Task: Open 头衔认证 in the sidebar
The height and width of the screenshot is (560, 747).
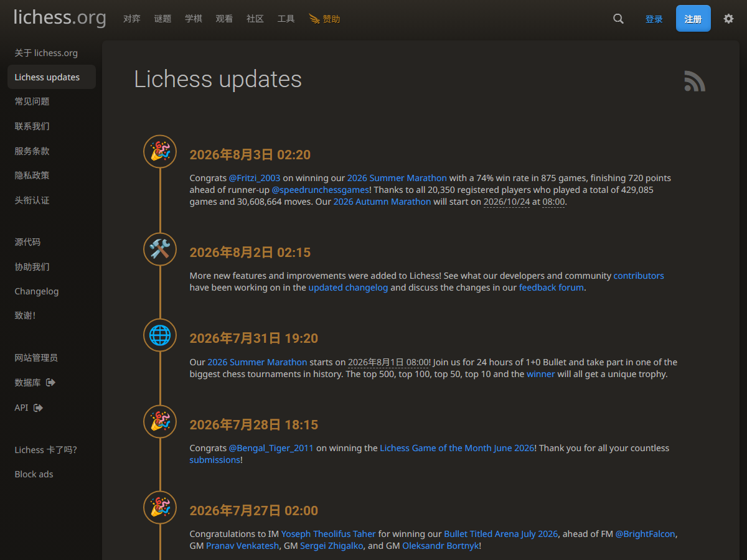Action: coord(52,200)
